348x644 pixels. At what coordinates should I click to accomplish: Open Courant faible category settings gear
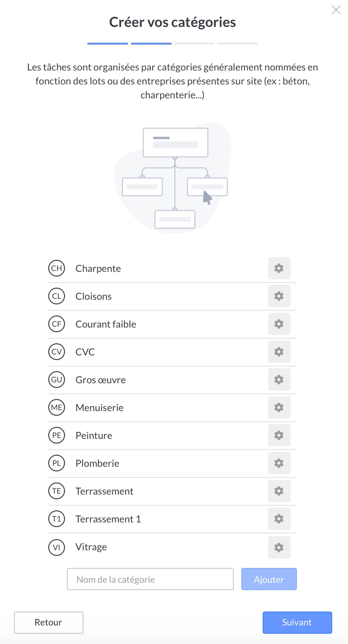click(x=279, y=324)
